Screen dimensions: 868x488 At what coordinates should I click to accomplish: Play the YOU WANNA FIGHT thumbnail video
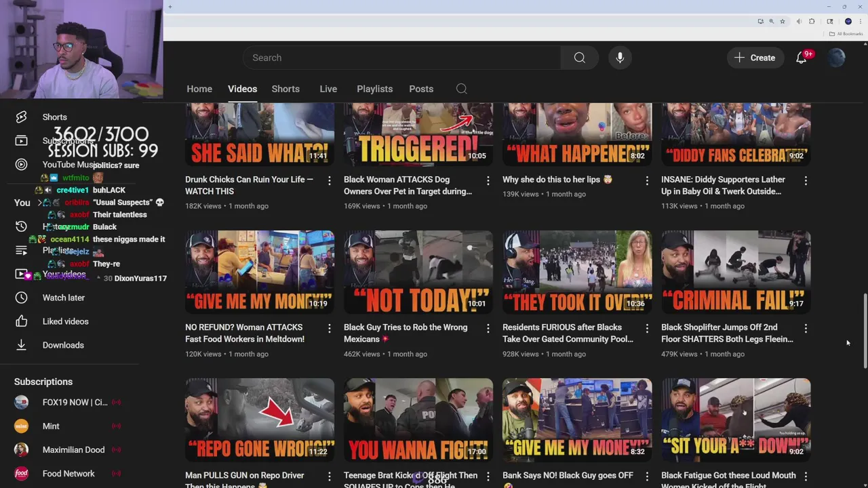coord(418,420)
